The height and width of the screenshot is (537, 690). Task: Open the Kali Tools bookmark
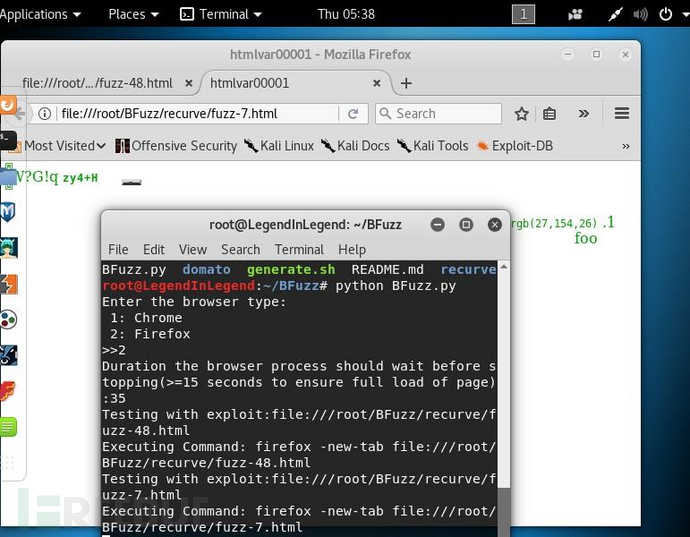point(433,146)
